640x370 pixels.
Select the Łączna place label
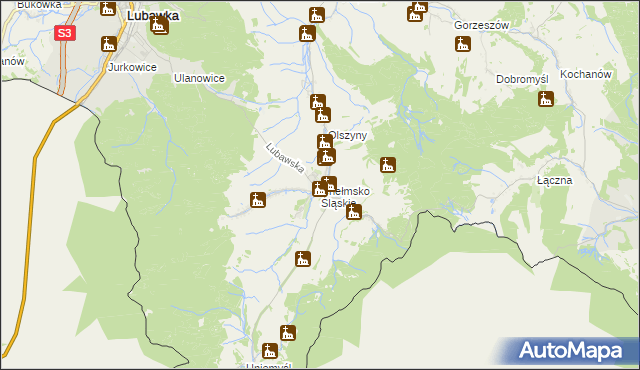pos(555,180)
